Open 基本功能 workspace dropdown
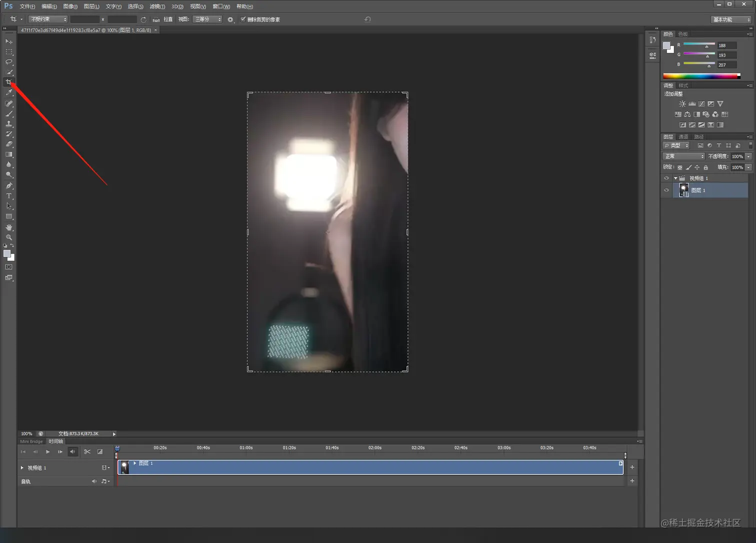This screenshot has width=756, height=543. pos(731,19)
